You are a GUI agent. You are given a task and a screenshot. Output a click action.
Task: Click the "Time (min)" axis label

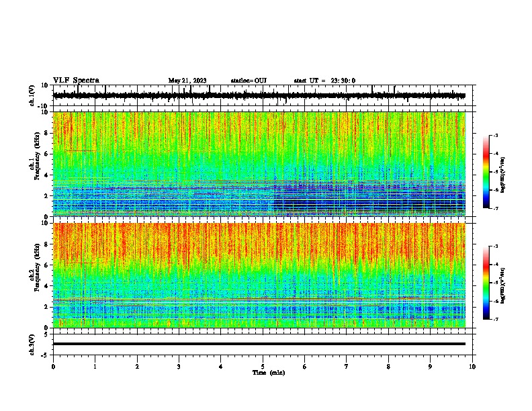[x=269, y=373]
